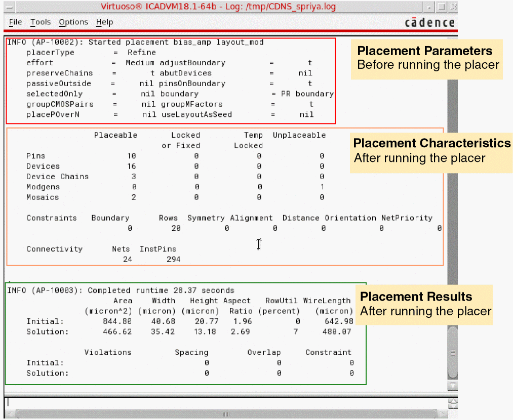The image size is (513, 420).
Task: Click the 'Placeable' column header
Action: pos(115,135)
